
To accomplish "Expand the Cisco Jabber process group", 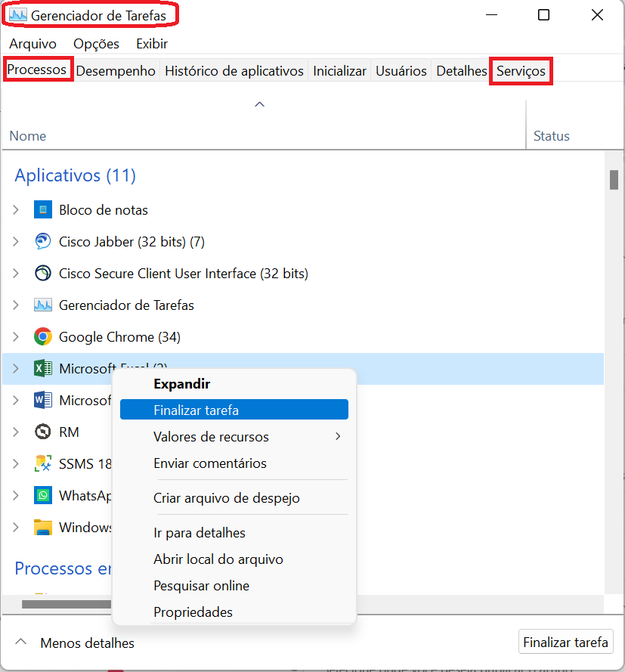I will (x=16, y=241).
